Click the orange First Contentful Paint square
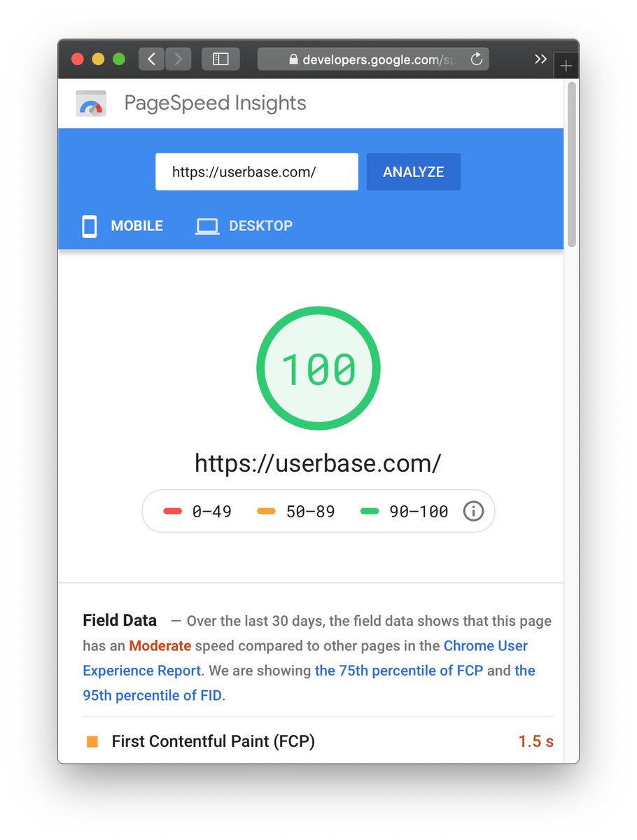Screen dimensions: 637x840 92,741
